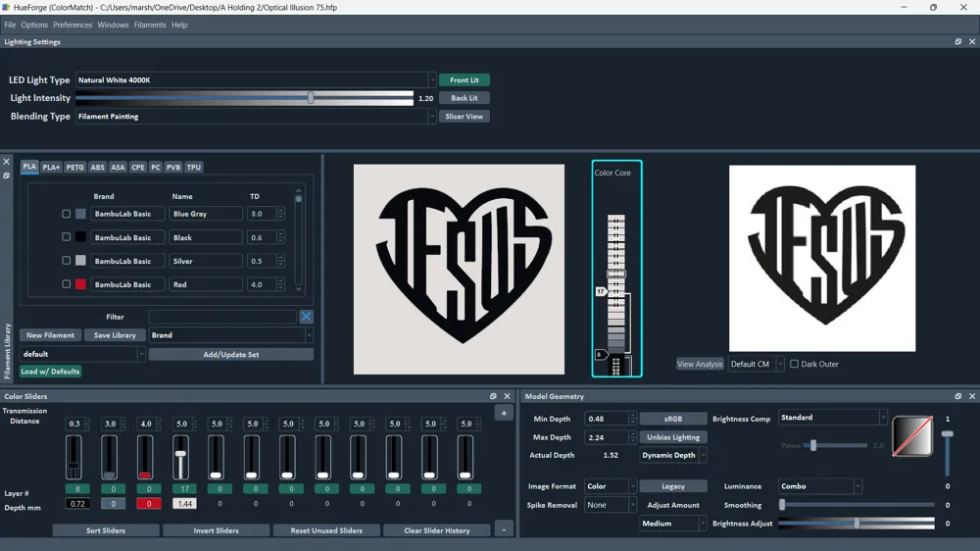
Task: Click the View Analysis button
Action: pyautogui.click(x=700, y=364)
